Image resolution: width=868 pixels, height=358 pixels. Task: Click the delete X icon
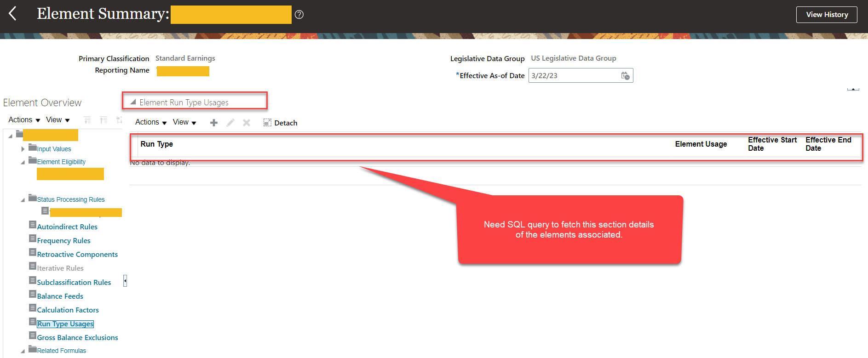247,123
